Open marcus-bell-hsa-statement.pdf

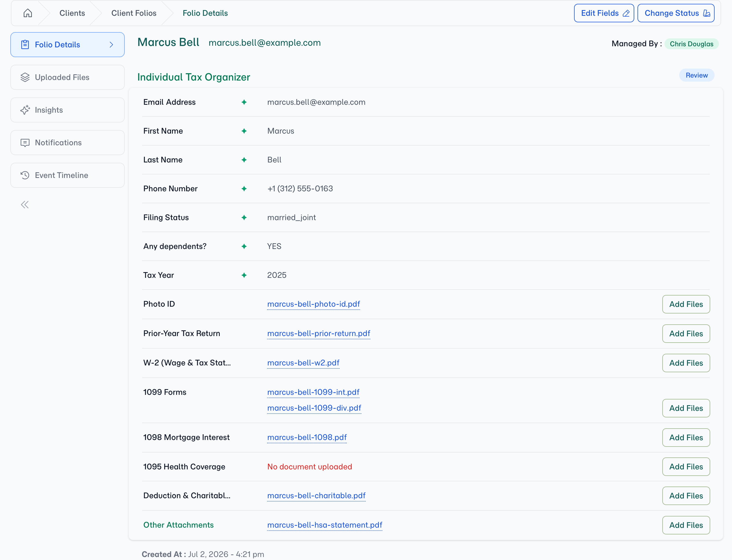pyautogui.click(x=325, y=525)
